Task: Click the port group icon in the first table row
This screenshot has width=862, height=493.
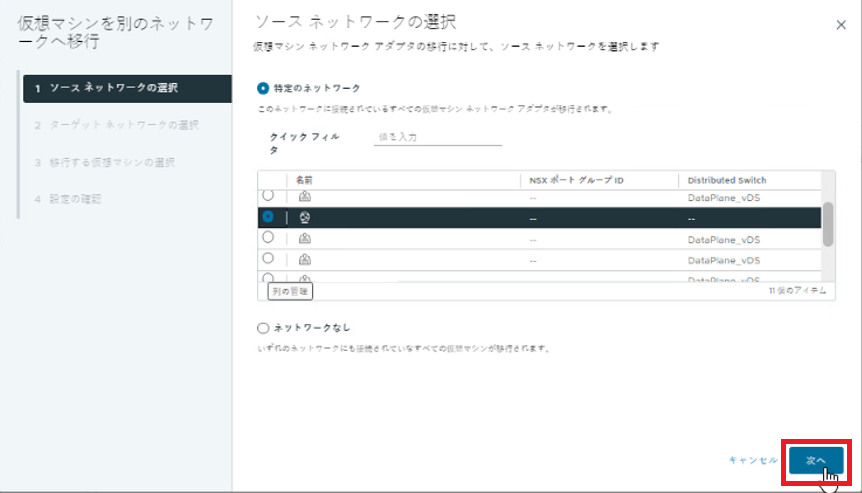Action: pos(304,197)
